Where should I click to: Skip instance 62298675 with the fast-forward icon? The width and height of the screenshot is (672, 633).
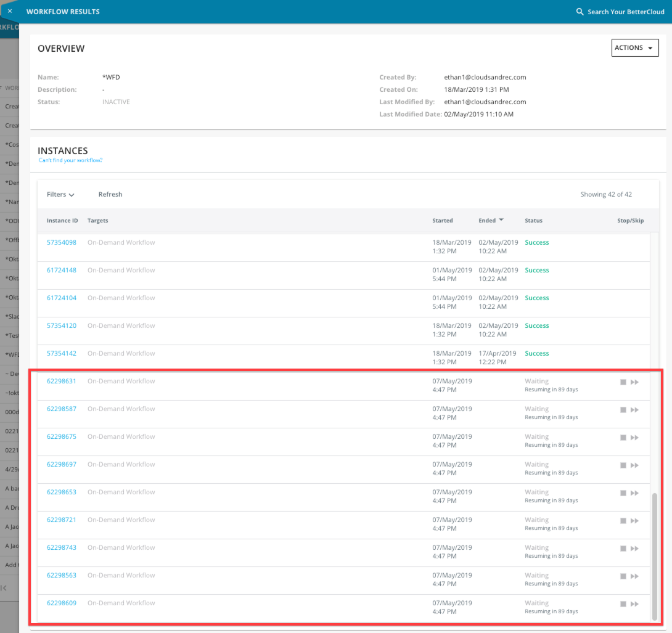point(634,437)
